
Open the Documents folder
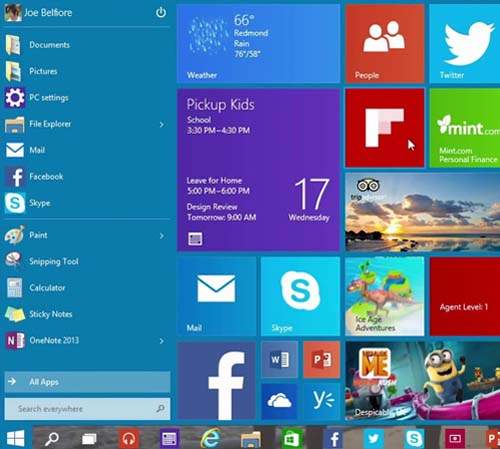(x=37, y=45)
